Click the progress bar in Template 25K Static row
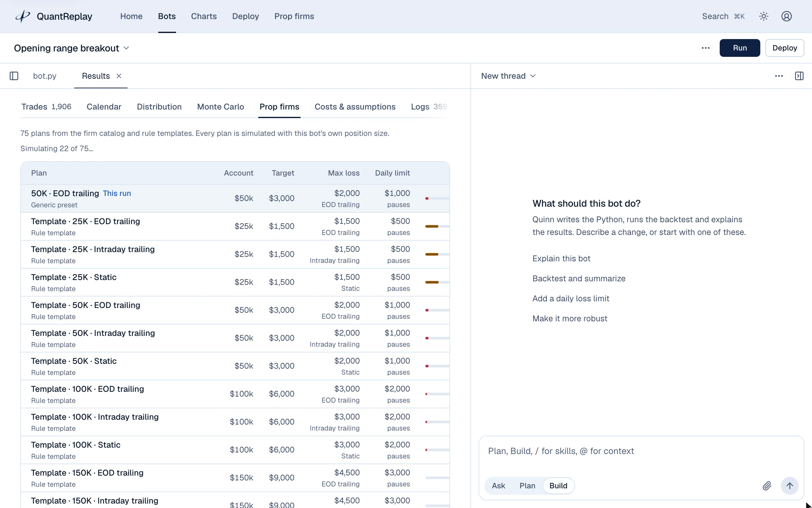The height and width of the screenshot is (508, 812). [x=437, y=282]
